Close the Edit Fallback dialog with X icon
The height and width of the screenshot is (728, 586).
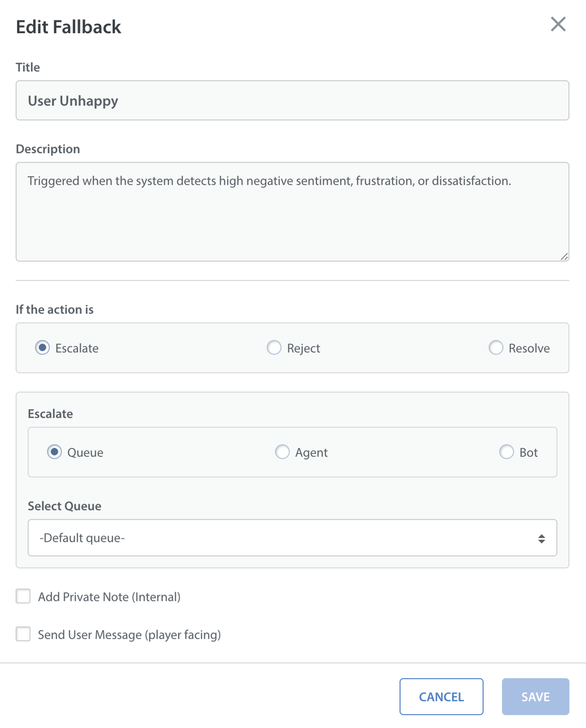tap(558, 24)
